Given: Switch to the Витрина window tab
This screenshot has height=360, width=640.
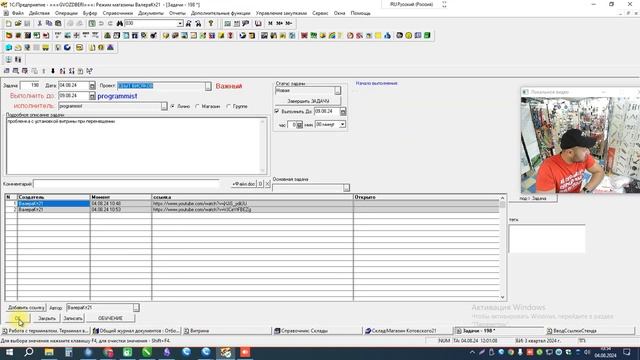Looking at the screenshot, I should pyautogui.click(x=226, y=331).
